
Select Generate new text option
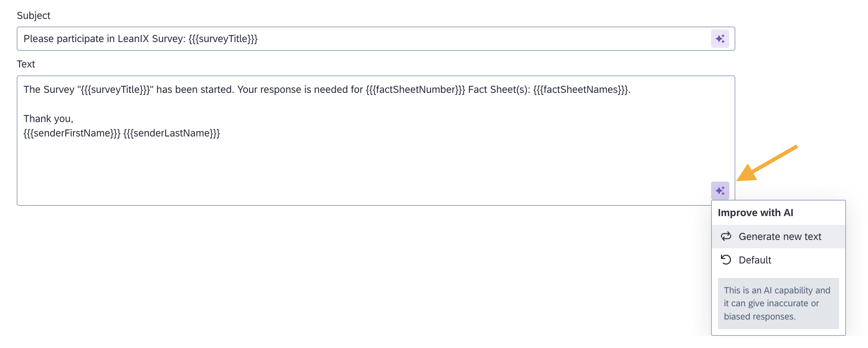point(778,237)
